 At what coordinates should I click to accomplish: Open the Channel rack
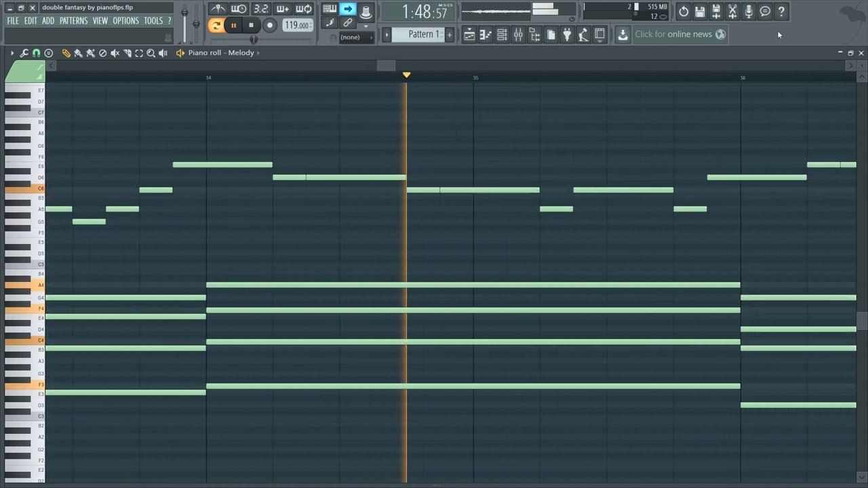click(502, 35)
